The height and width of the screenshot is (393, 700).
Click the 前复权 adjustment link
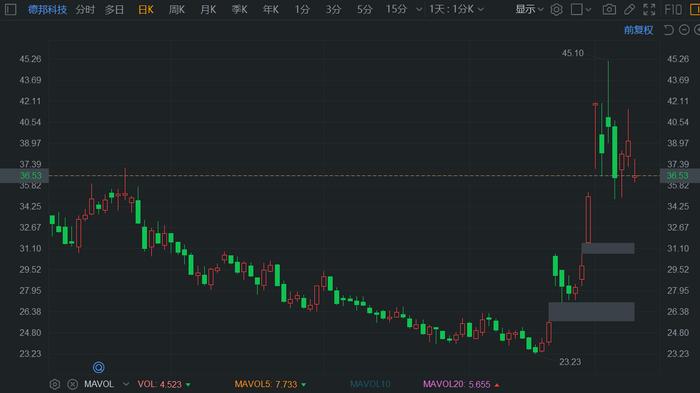(638, 30)
